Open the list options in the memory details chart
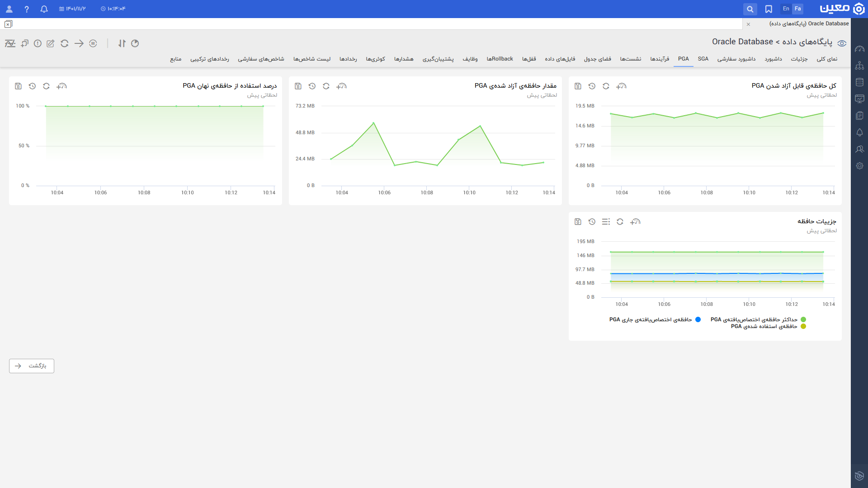Image resolution: width=868 pixels, height=488 pixels. [606, 221]
